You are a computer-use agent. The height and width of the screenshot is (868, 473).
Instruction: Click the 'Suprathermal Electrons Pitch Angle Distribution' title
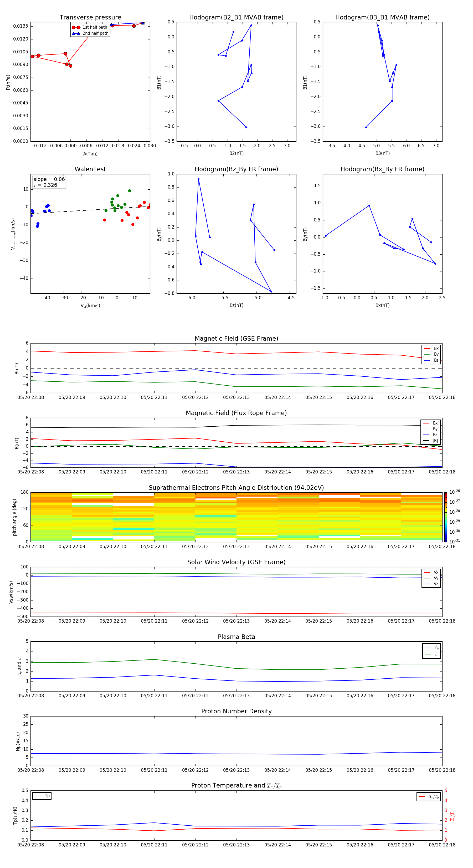click(236, 488)
